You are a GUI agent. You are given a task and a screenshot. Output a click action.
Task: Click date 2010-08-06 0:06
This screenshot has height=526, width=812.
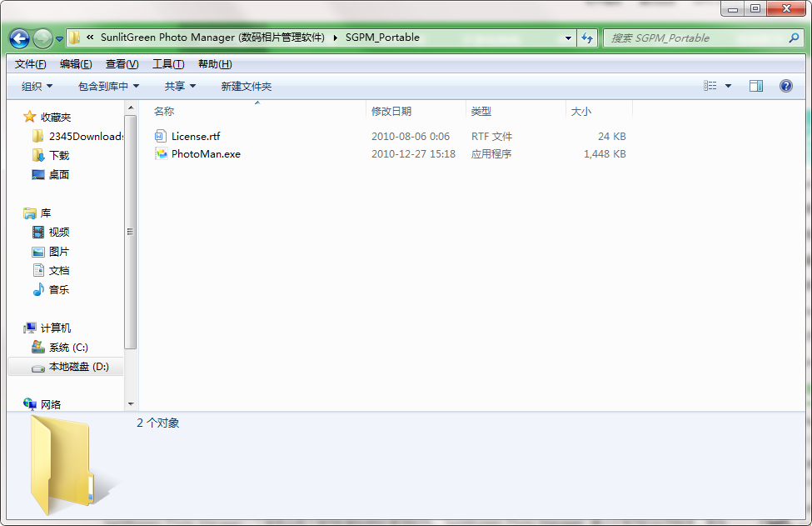coord(410,137)
